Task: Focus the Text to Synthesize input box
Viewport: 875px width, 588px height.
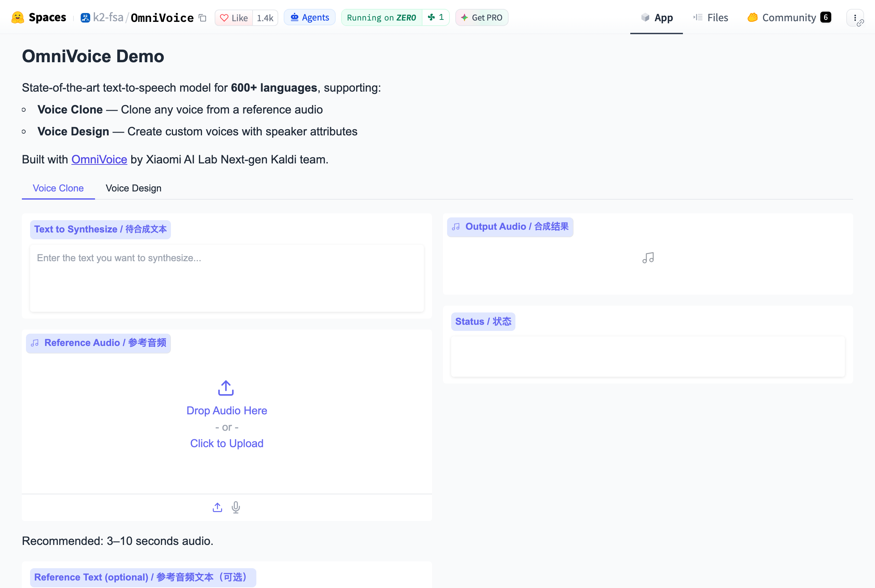Action: [x=227, y=278]
